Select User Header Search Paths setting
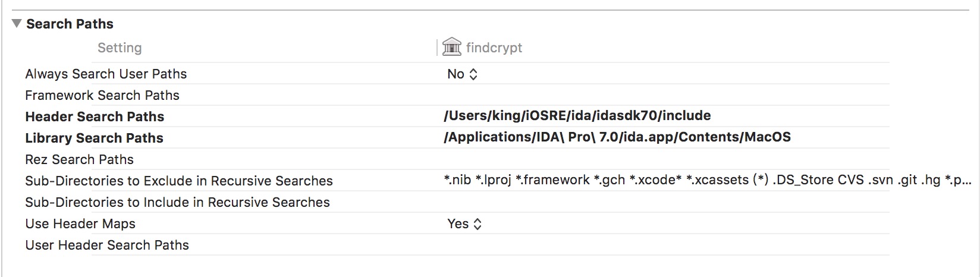Image resolution: width=980 pixels, height=277 pixels. (107, 245)
